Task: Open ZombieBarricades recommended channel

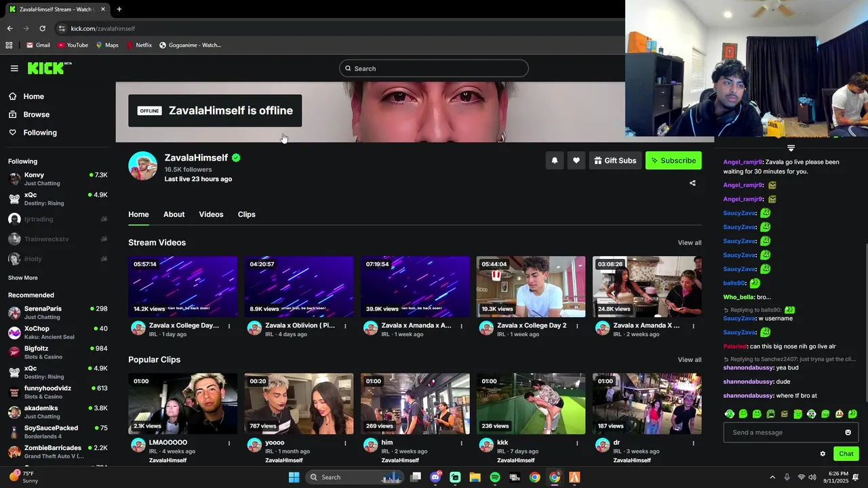Action: tap(58, 451)
